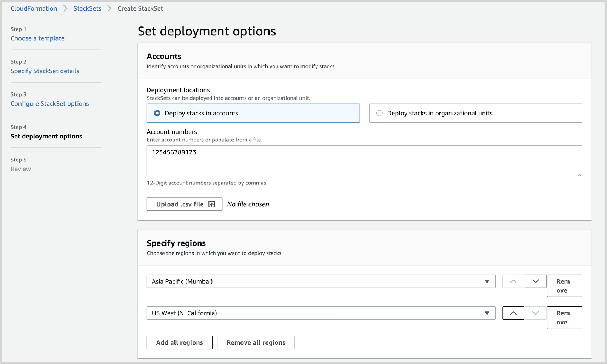Select Deploy stacks in organizational units option
607x364 pixels.
point(379,113)
